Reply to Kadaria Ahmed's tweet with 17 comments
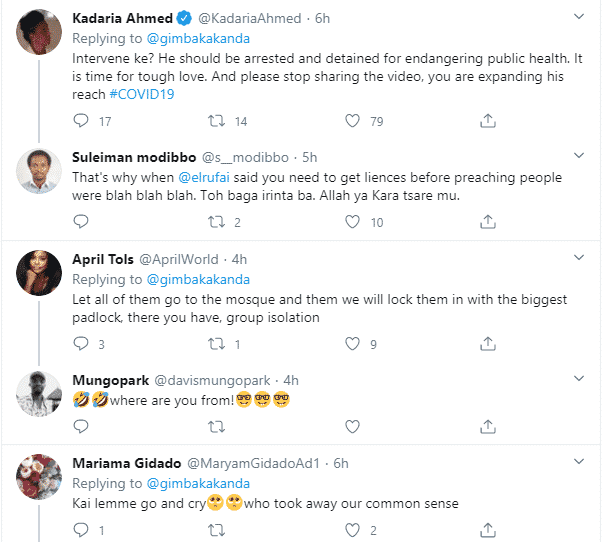Image resolution: width=606 pixels, height=542 pixels. pyautogui.click(x=81, y=121)
